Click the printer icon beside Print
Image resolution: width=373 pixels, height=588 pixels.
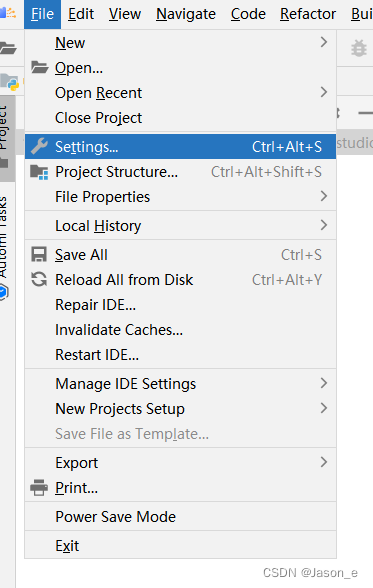tap(39, 488)
